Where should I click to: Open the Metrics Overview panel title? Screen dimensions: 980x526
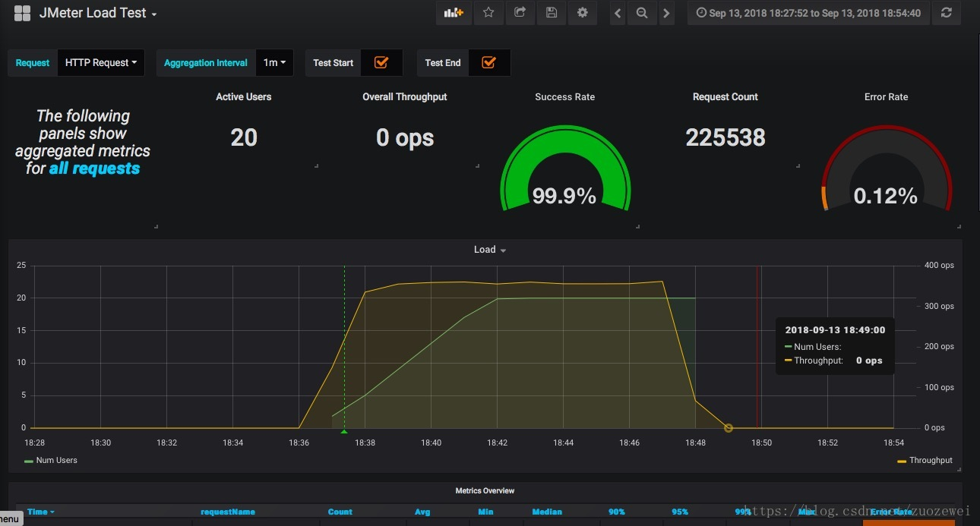pyautogui.click(x=485, y=491)
